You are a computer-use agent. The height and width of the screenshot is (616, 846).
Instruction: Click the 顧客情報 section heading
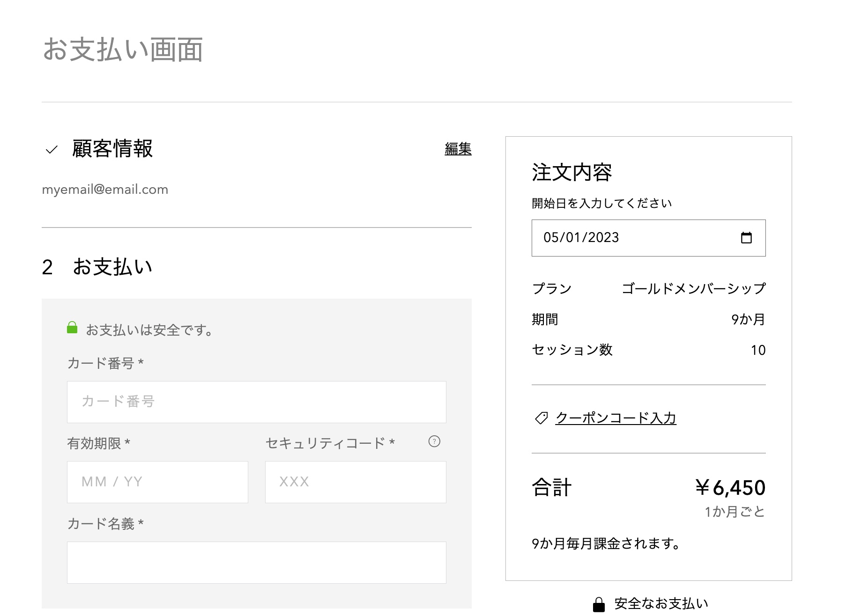point(112,149)
